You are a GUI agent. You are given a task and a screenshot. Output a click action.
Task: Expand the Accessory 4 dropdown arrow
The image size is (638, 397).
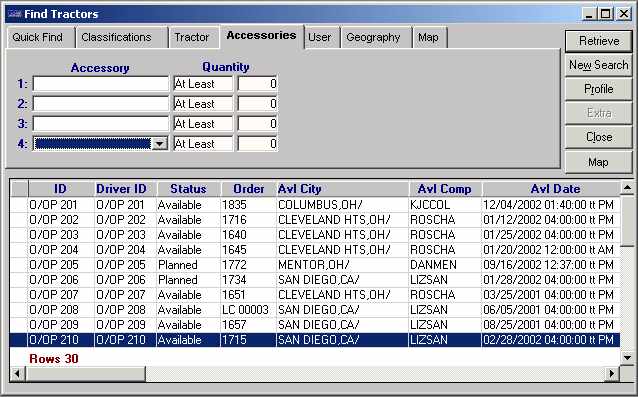[x=160, y=144]
